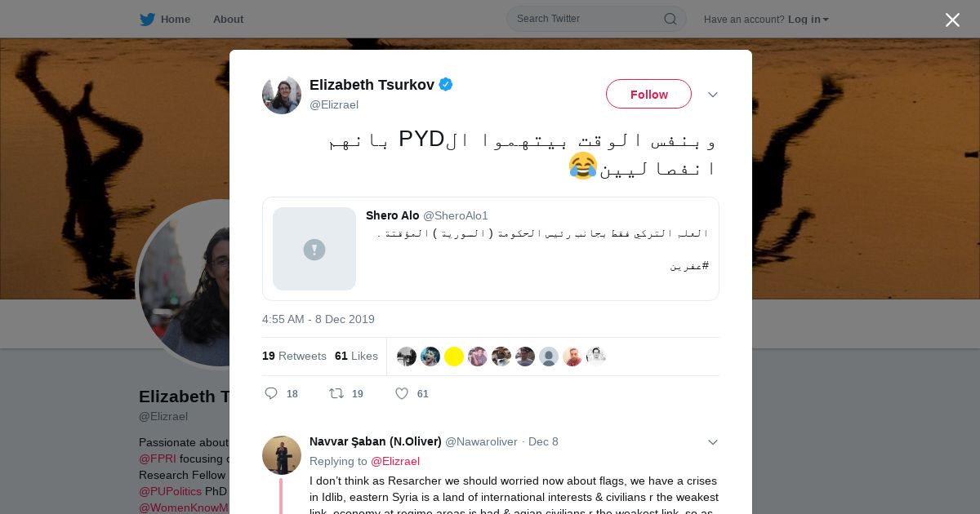The height and width of the screenshot is (514, 980).
Task: Close the tweet overlay
Action: (x=952, y=20)
